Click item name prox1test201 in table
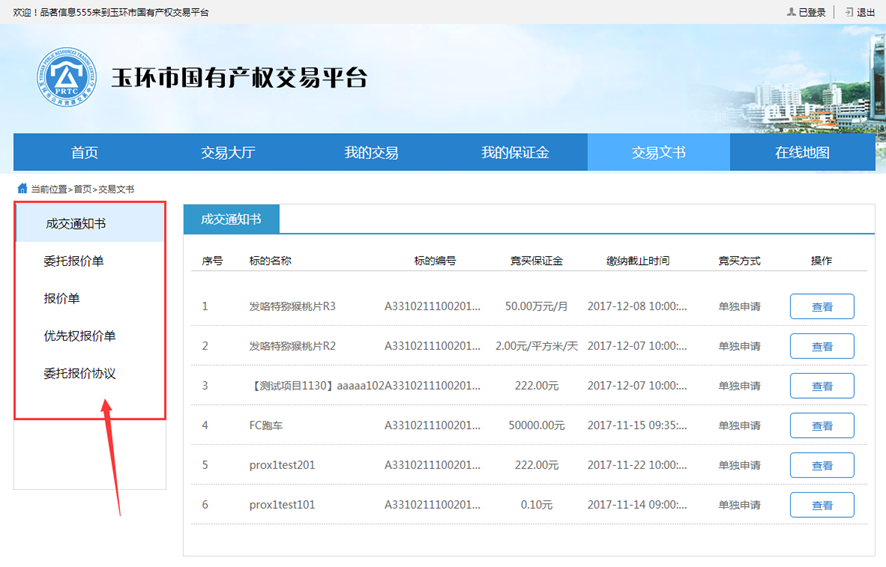 click(x=282, y=465)
